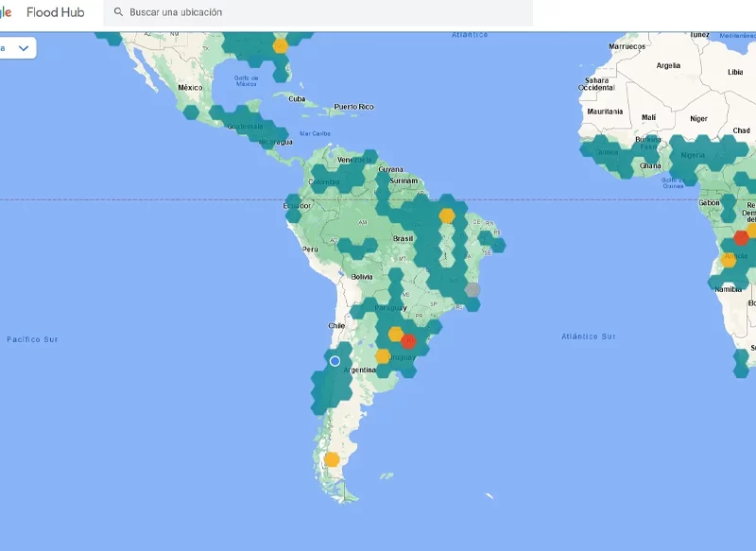
Task: Click the search magnifier icon
Action: [119, 12]
